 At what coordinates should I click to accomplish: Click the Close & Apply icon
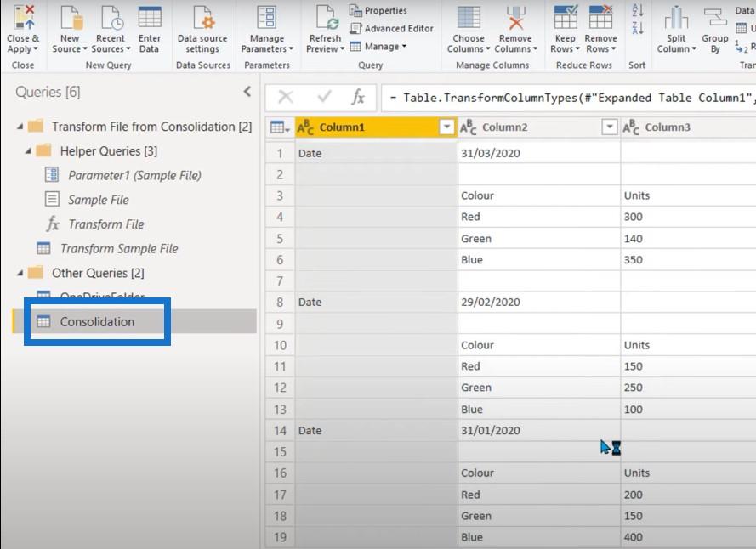[x=24, y=17]
